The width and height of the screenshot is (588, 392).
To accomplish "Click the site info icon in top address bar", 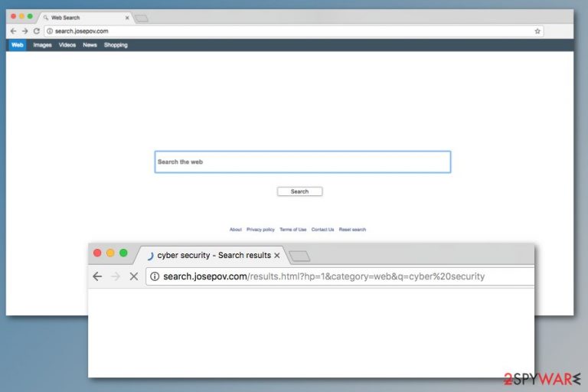I will click(x=50, y=31).
